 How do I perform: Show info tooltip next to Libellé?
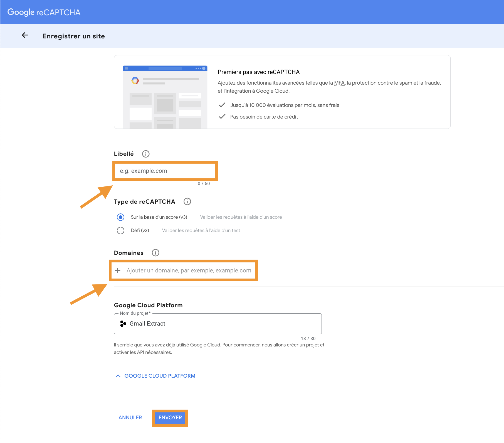click(146, 154)
